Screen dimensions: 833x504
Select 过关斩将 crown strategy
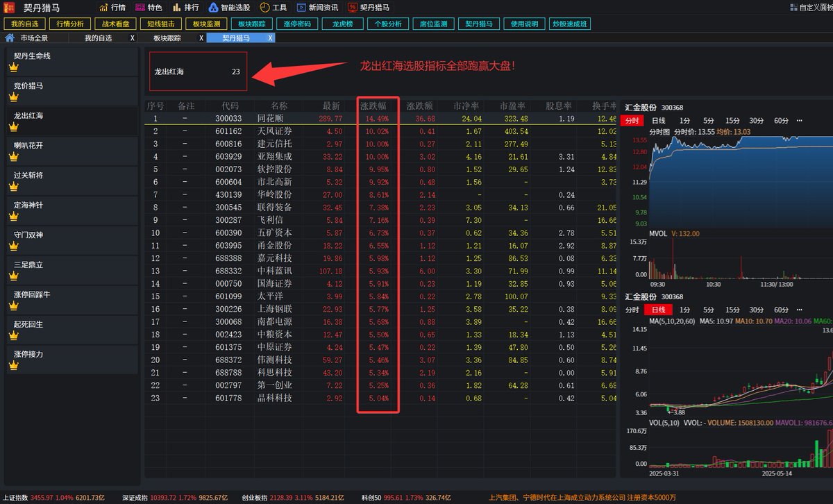71,181
